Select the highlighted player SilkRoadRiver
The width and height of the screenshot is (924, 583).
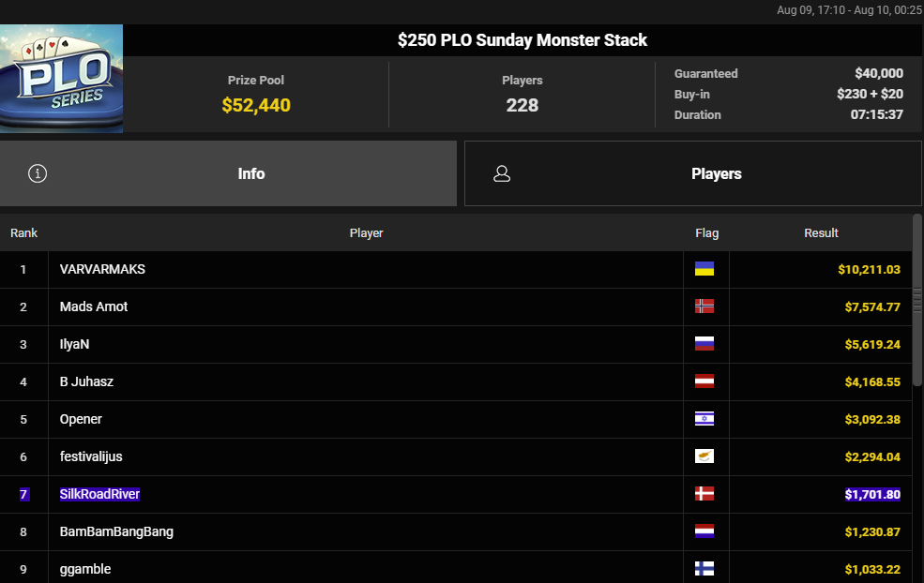pyautogui.click(x=99, y=494)
